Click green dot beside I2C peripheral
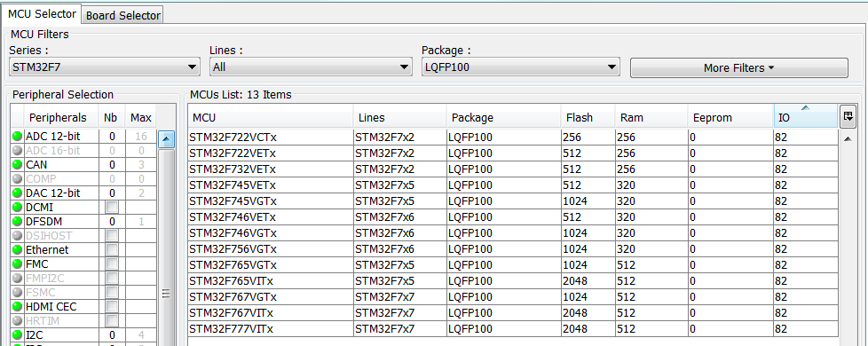Viewport: 868px width, 346px height. tap(17, 335)
